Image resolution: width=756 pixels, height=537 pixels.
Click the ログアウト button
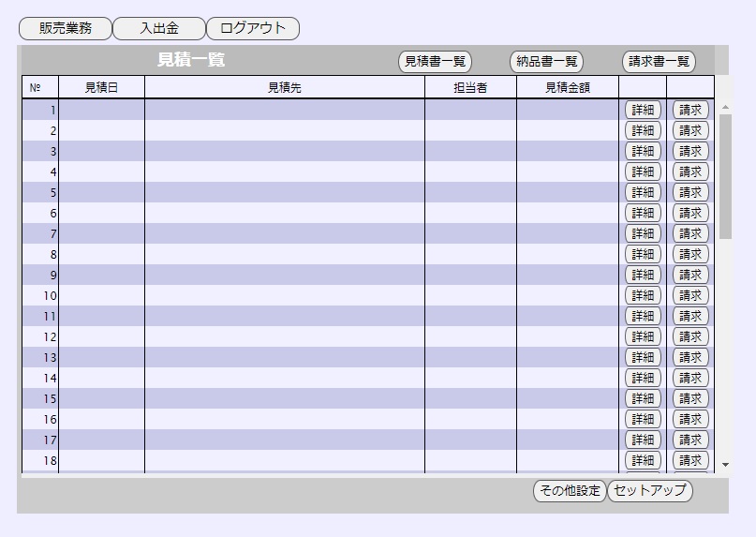(253, 28)
